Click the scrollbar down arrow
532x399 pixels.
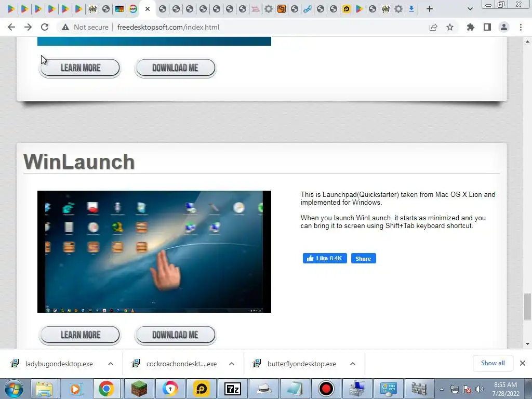tap(527, 344)
